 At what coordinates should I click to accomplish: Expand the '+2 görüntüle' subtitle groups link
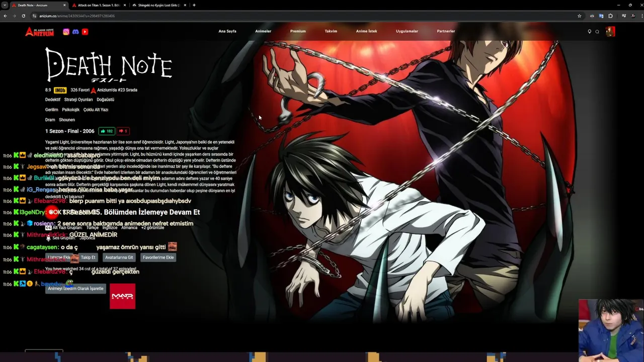152,228
